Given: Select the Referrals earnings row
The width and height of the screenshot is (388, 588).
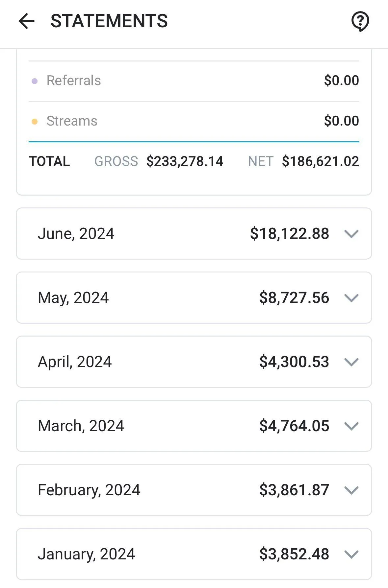Looking at the screenshot, I should [x=194, y=81].
